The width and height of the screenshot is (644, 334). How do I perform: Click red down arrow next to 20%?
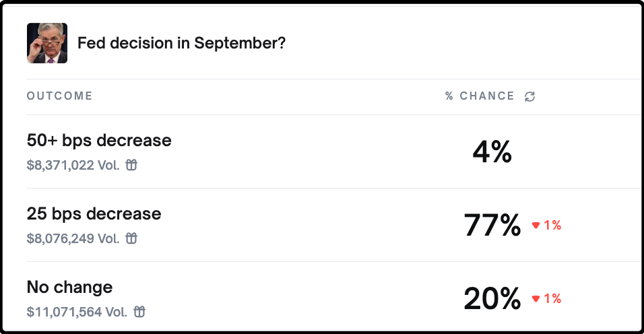click(x=536, y=299)
